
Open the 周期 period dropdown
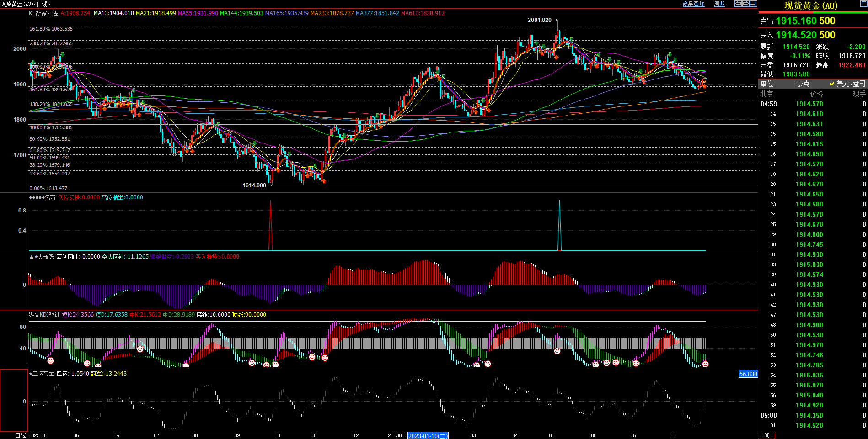coord(719,4)
